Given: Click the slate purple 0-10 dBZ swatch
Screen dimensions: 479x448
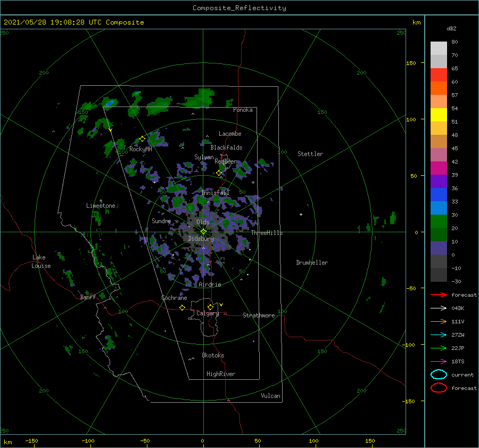Looking at the screenshot, I should (439, 248).
